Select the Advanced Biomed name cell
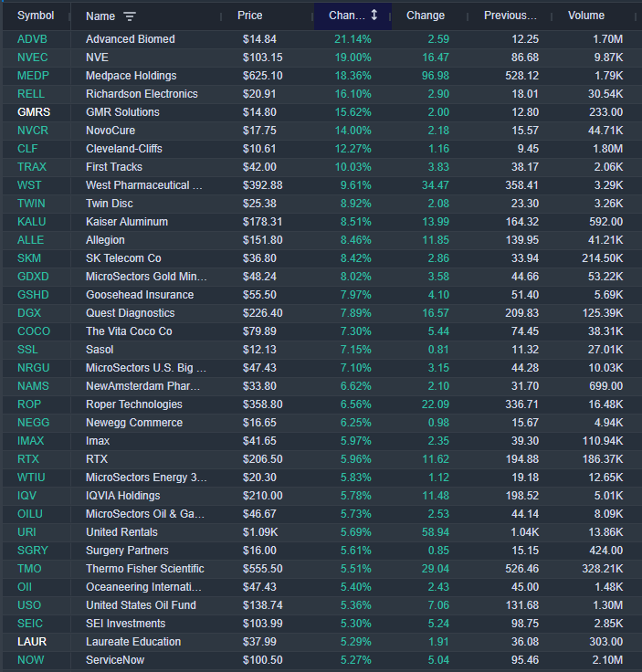The width and height of the screenshot is (642, 672). coord(131,39)
